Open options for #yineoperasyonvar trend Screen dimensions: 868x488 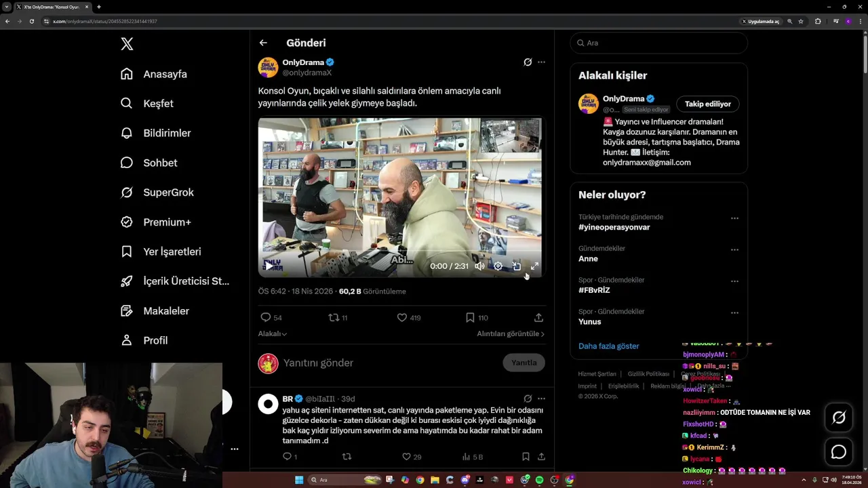pos(734,218)
